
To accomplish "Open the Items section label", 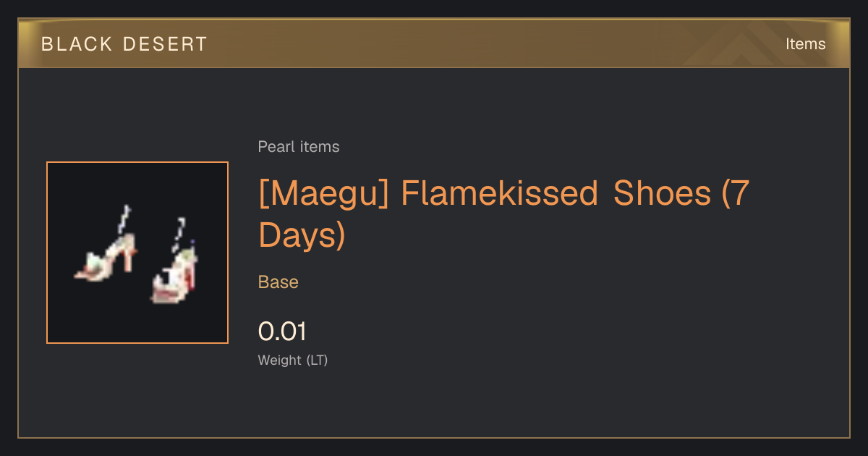I will coord(805,44).
